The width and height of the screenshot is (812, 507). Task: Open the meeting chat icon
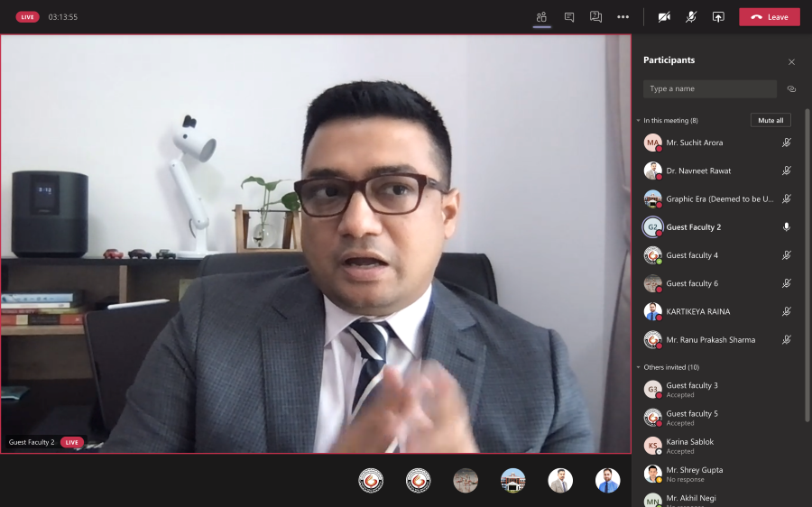pos(568,17)
